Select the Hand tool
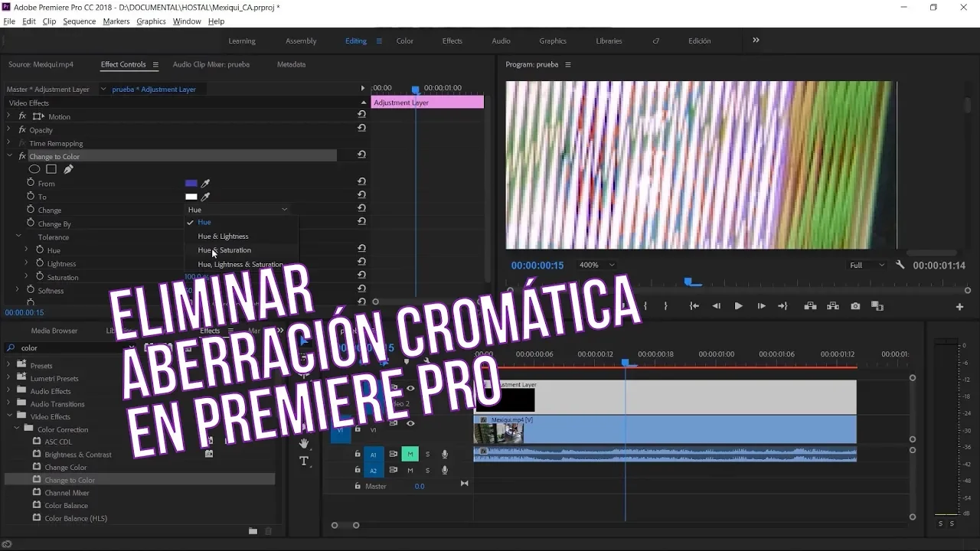 [x=304, y=443]
